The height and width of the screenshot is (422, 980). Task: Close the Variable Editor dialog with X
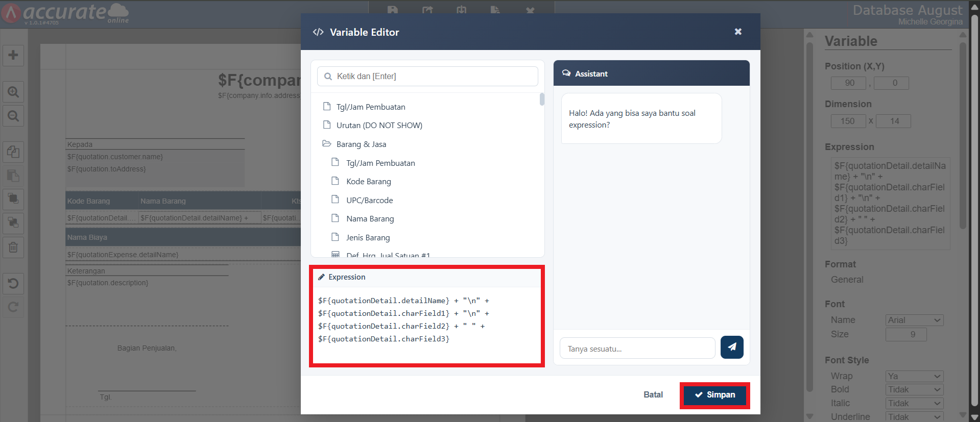click(x=738, y=32)
